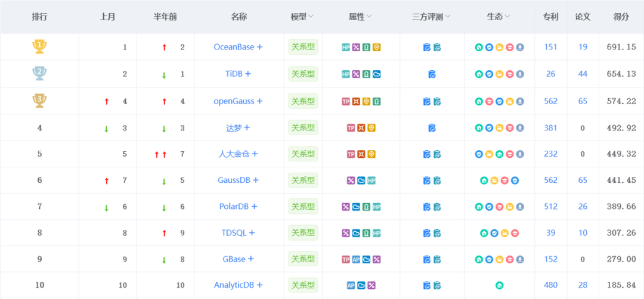Viewport: 644px width, 299px height.
Task: Click the red graduation cap icon in openGauss row
Action: pyautogui.click(x=489, y=101)
